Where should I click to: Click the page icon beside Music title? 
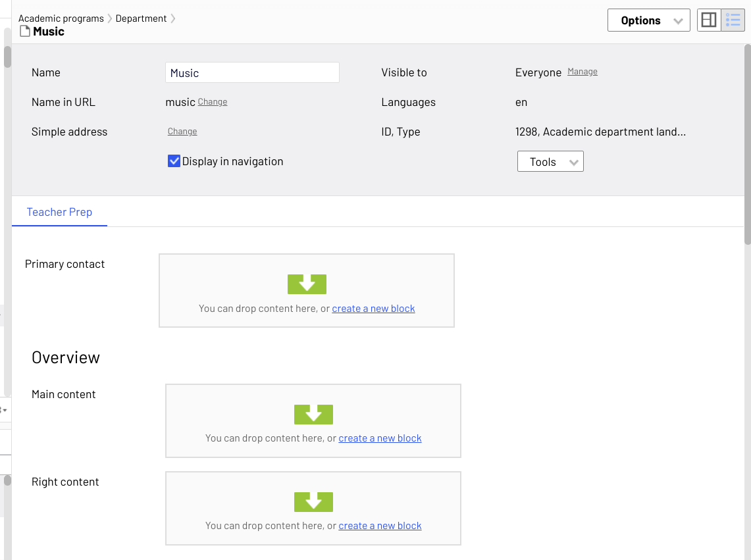(25, 32)
